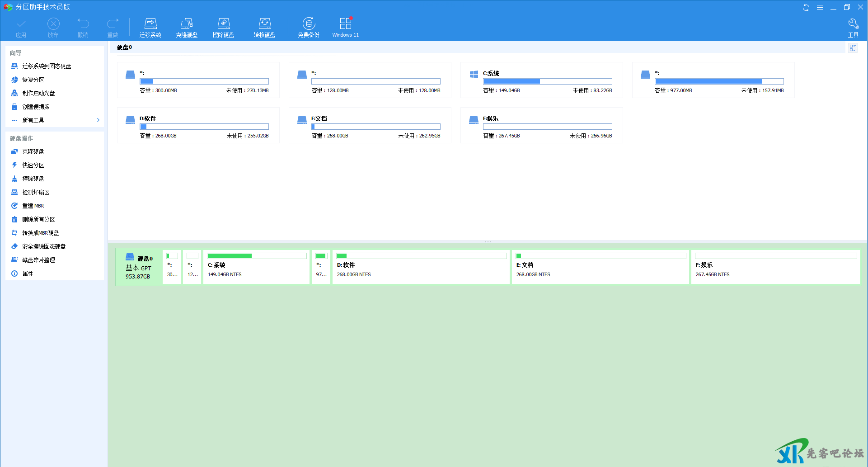The image size is (868, 467).
Task: Launch the 转换硬盘 toolbar tool
Action: pyautogui.click(x=264, y=27)
